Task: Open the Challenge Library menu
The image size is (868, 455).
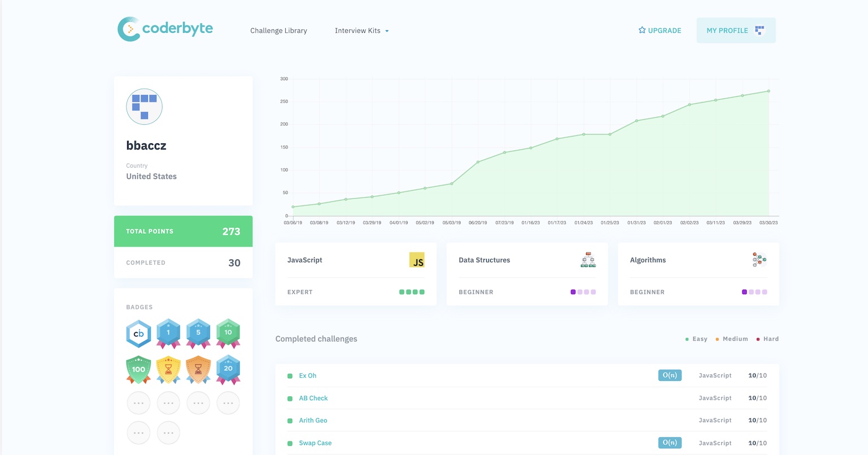Action: click(278, 30)
